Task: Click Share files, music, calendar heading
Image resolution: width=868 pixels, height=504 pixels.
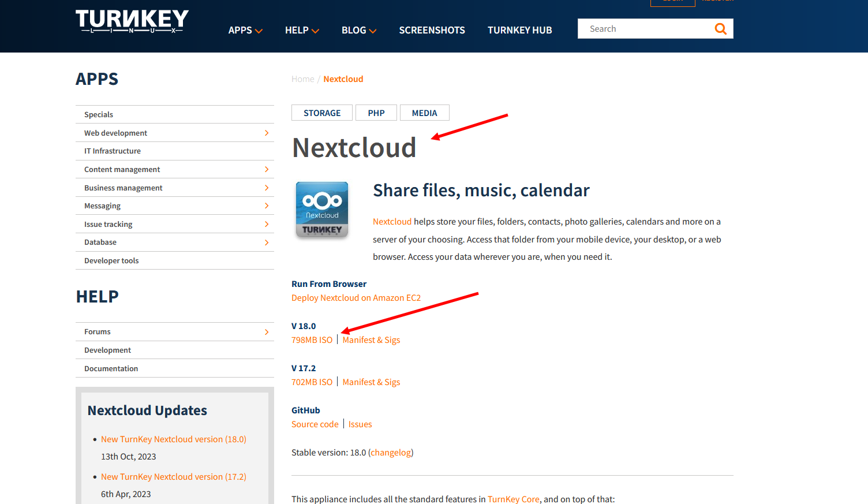Action: [x=481, y=191]
